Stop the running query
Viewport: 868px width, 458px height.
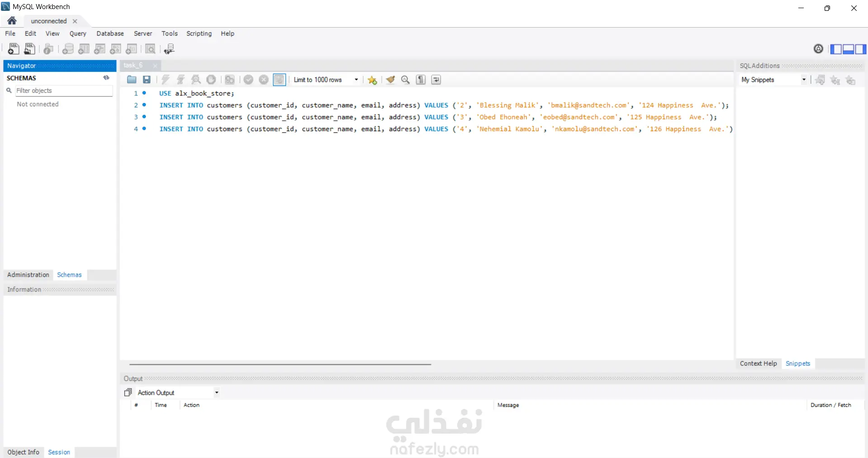[211, 80]
